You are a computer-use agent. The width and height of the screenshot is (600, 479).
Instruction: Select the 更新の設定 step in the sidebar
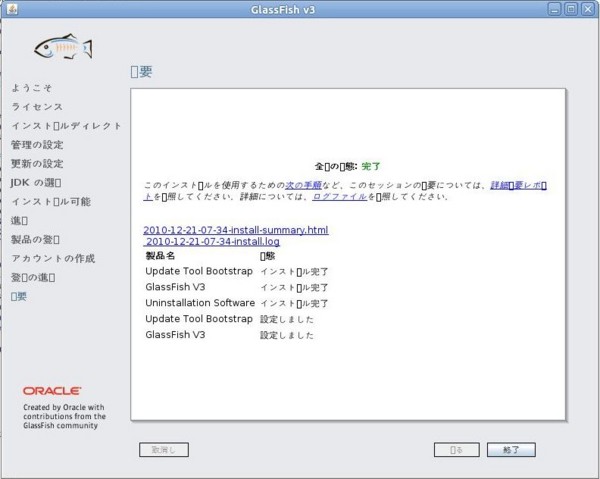click(37, 164)
